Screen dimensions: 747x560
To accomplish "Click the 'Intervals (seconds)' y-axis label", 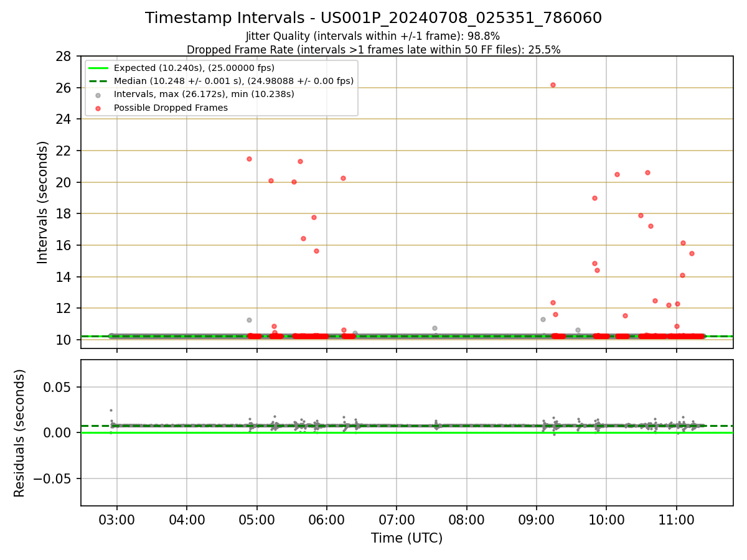I will 42,202.
